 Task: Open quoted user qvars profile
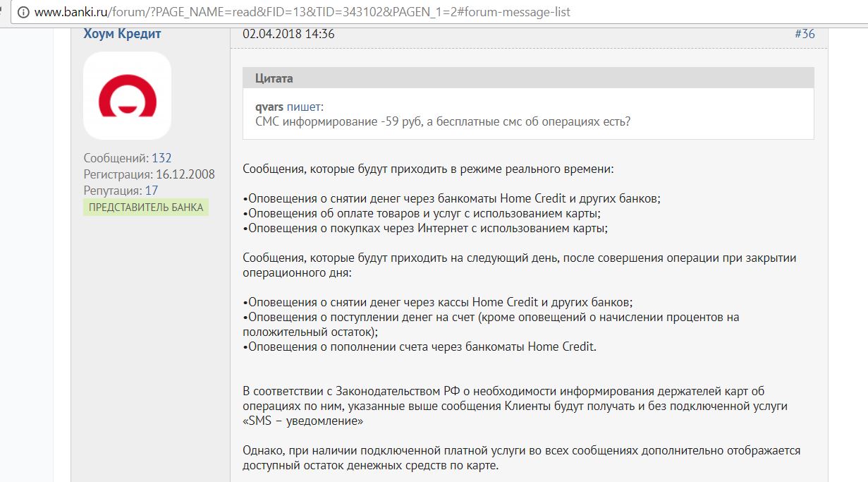click(269, 107)
